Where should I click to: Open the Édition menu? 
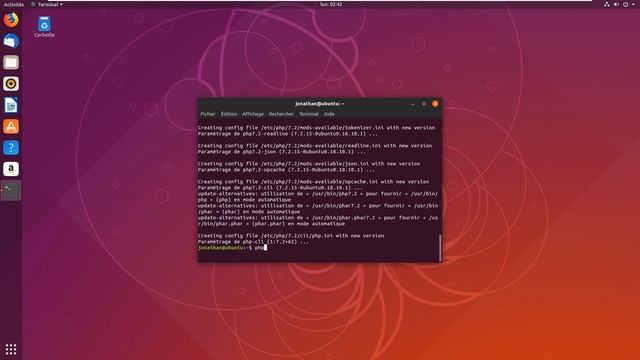229,114
